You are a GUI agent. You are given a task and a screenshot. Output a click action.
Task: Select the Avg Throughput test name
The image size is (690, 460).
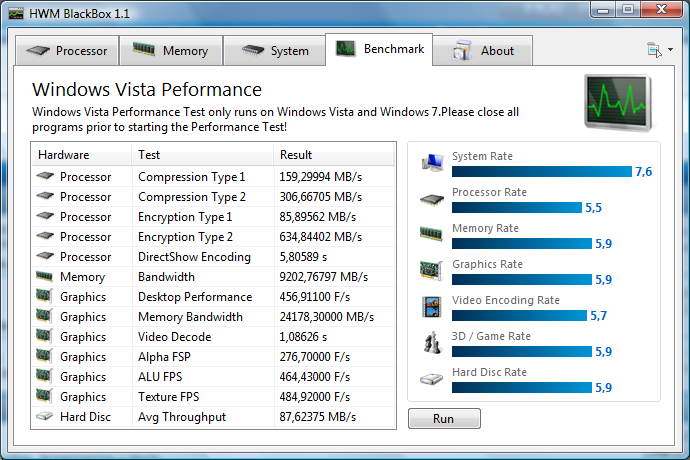(x=182, y=417)
